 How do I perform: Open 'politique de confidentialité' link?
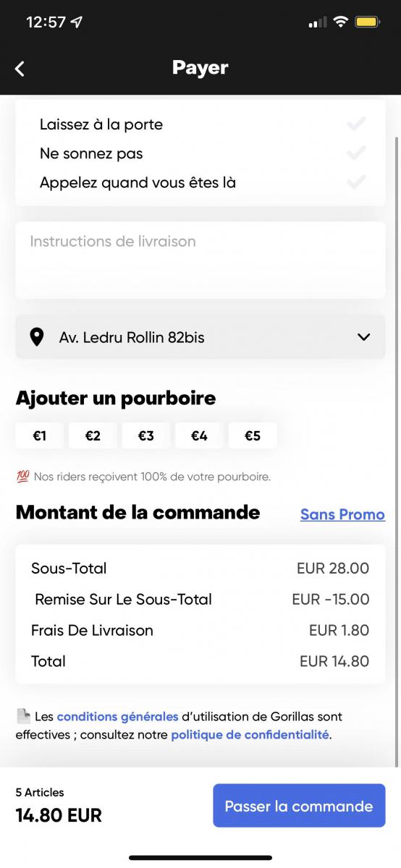point(250,735)
